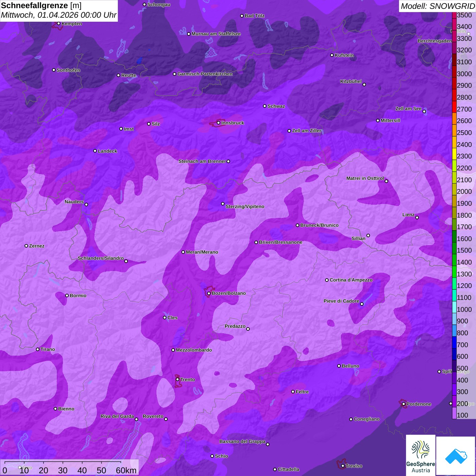Screen dimensions: 476x476
Task: Click the 'Murnau am Staffelsee' label
Action: pos(216,34)
